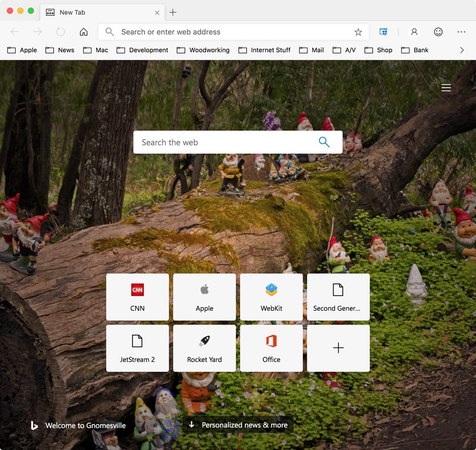Open a new tab with plus button
The height and width of the screenshot is (450, 476).
pos(173,12)
